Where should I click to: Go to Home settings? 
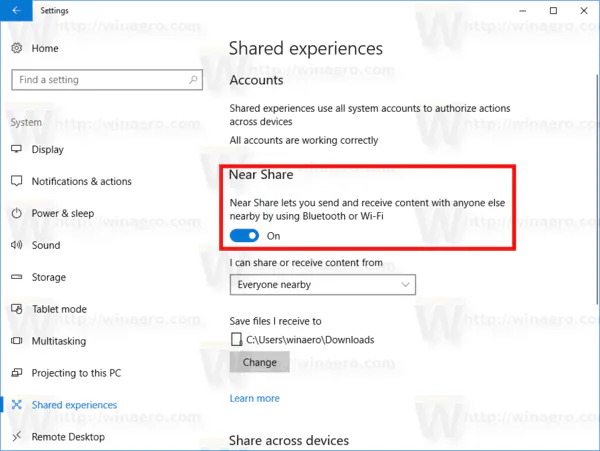(45, 49)
